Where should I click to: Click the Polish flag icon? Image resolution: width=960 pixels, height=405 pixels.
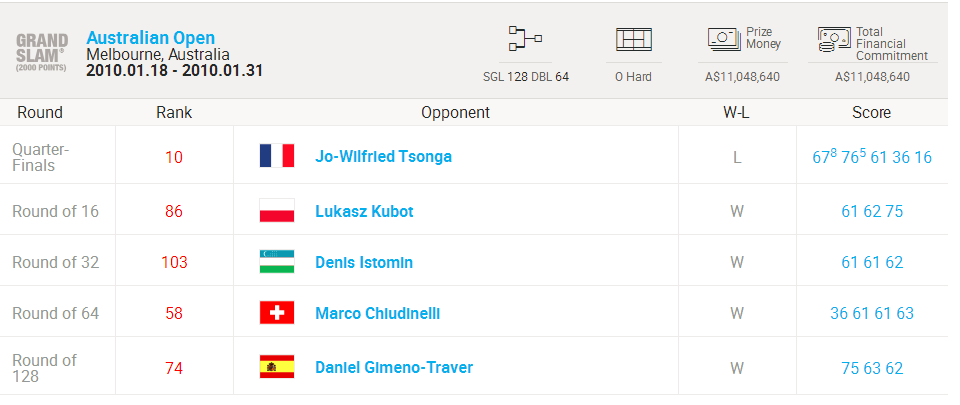coord(277,211)
